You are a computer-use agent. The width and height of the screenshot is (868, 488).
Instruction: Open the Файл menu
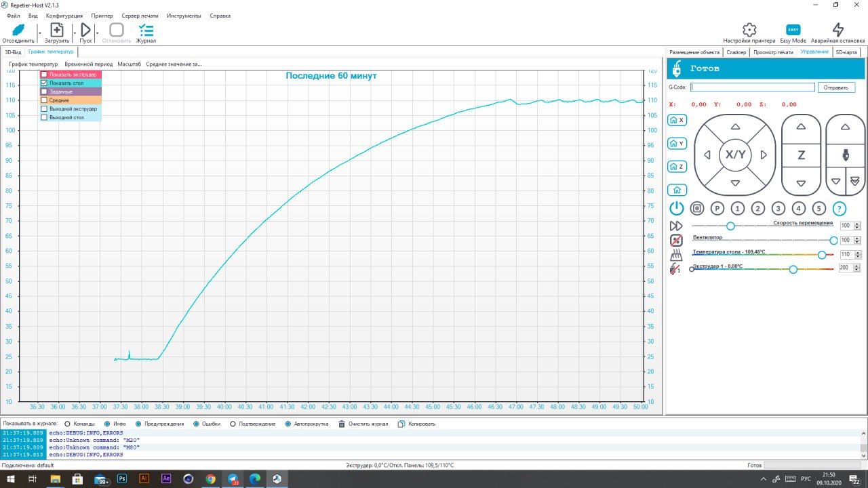(13, 16)
